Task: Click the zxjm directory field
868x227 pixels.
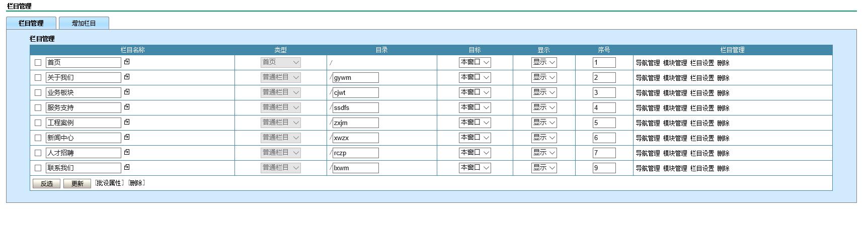Action: 356,123
